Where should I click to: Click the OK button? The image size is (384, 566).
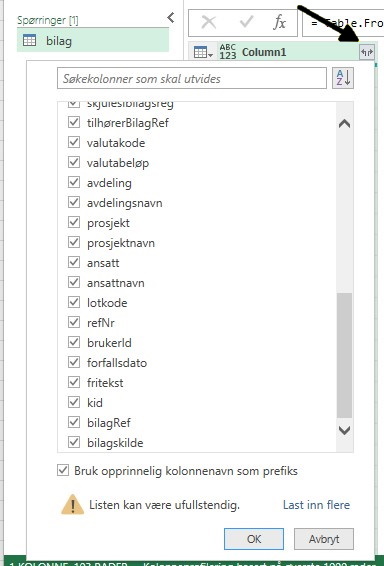point(254,539)
